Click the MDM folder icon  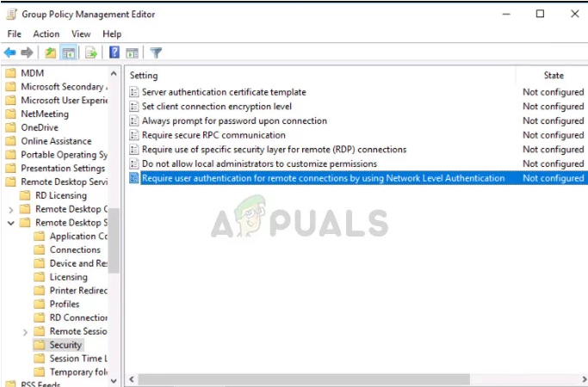10,73
